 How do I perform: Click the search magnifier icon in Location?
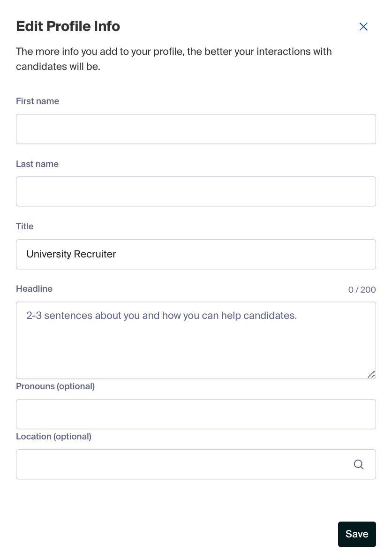(x=359, y=465)
